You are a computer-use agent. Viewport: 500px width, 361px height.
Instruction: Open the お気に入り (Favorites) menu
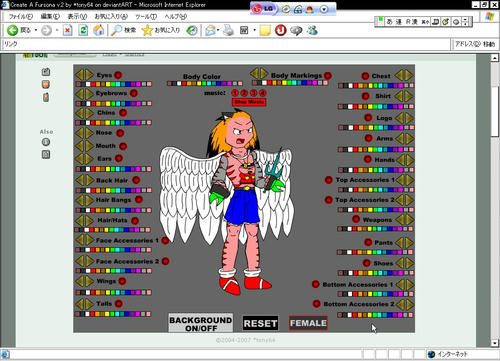(111, 16)
